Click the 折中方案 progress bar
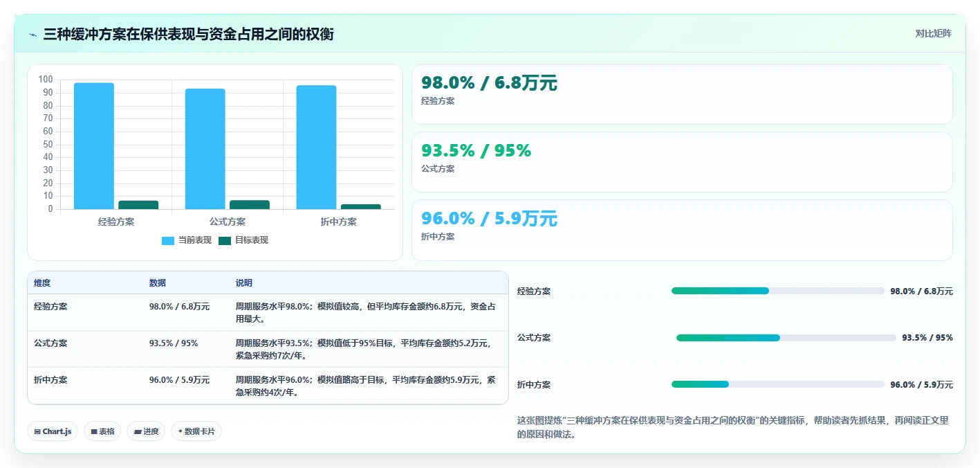The height and width of the screenshot is (468, 980). tap(778, 384)
